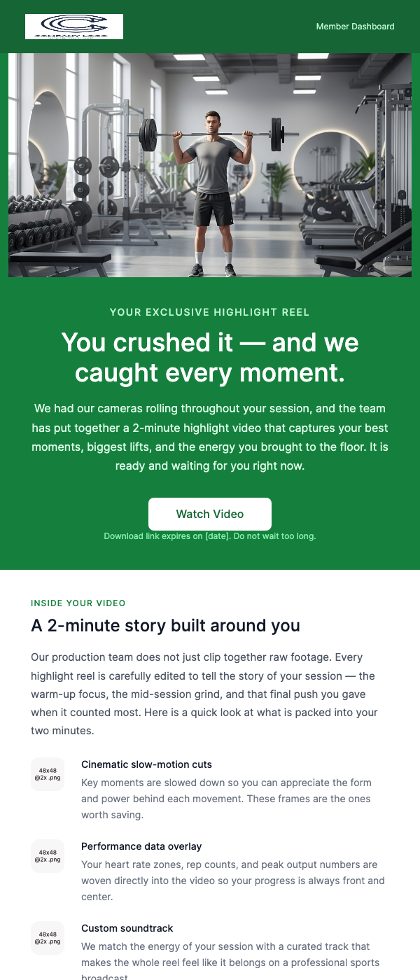Click the Watch Video button
Viewport: 420px width, 980px height.
[210, 514]
